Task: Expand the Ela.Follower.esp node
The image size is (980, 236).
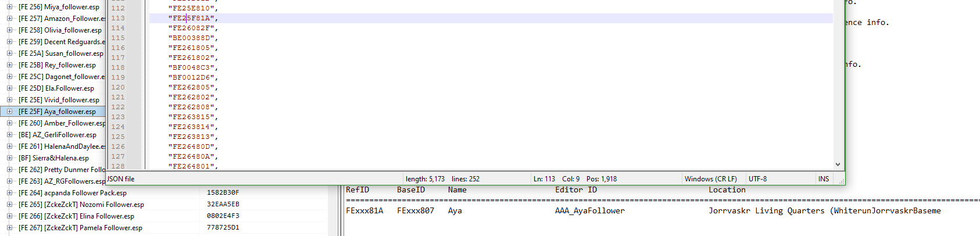Action: click(9, 88)
